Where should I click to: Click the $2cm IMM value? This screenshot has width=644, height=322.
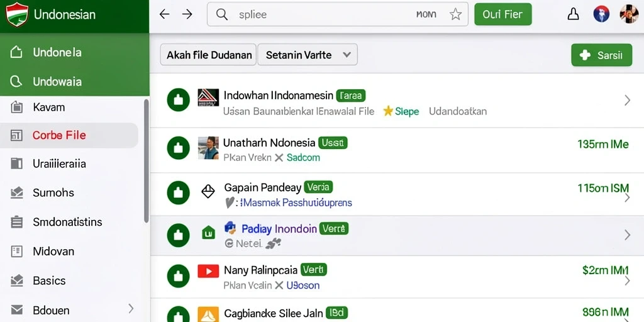(x=606, y=270)
